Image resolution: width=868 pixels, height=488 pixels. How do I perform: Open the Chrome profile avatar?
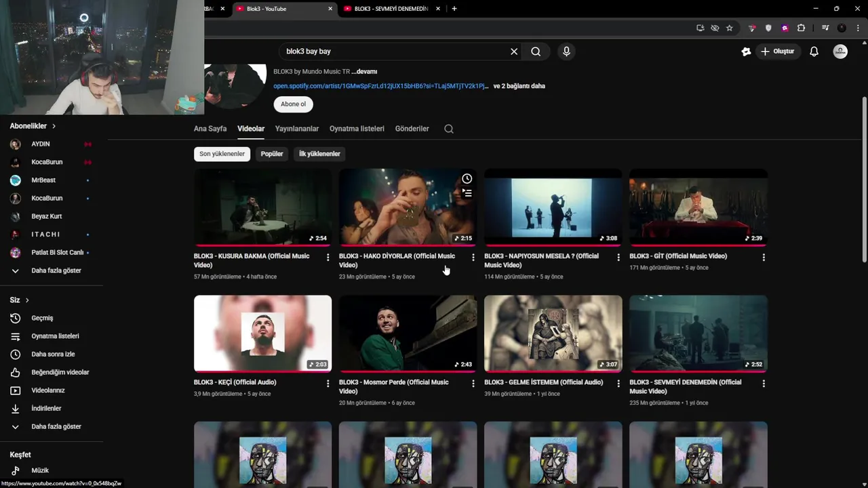[x=842, y=28]
